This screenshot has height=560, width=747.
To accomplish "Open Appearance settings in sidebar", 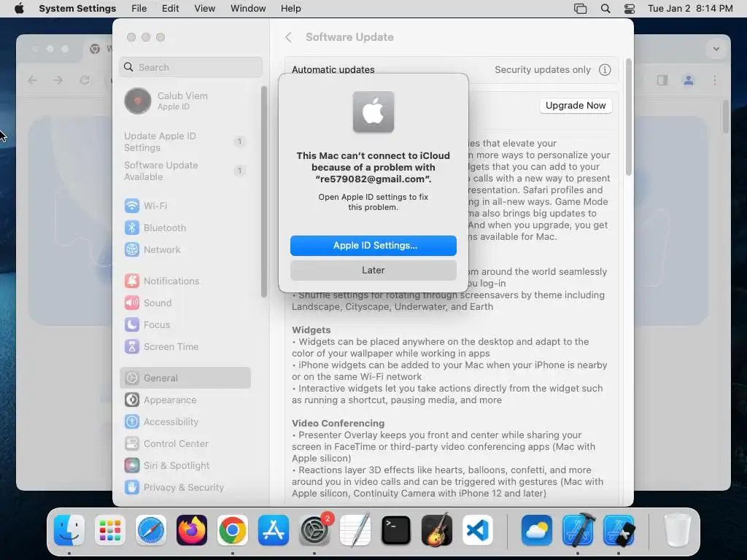I will [x=186, y=400].
